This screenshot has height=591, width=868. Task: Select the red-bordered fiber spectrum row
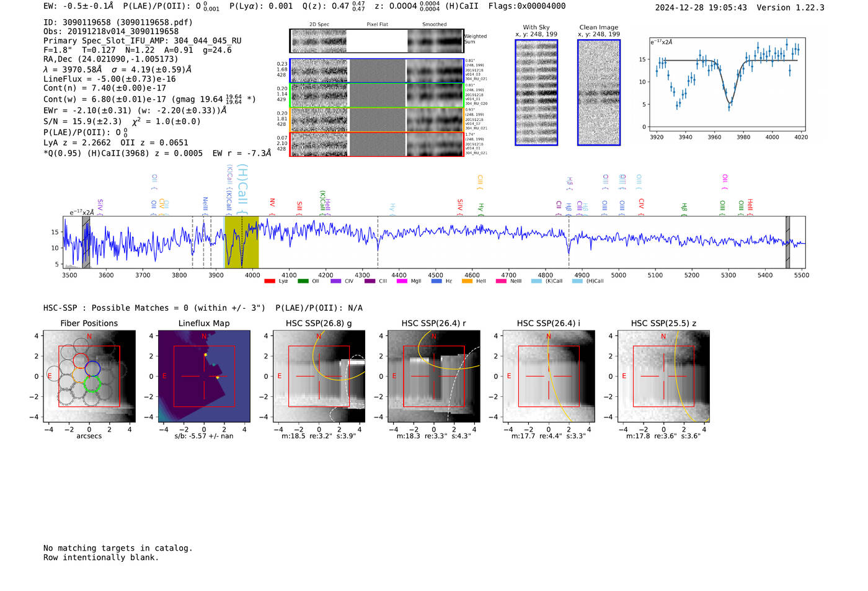pos(376,144)
